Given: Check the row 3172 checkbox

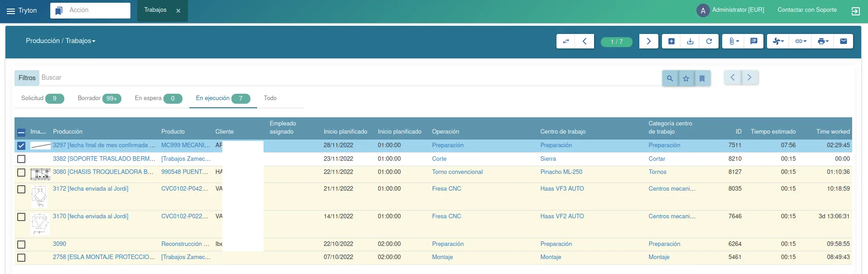Looking at the screenshot, I should tap(21, 189).
